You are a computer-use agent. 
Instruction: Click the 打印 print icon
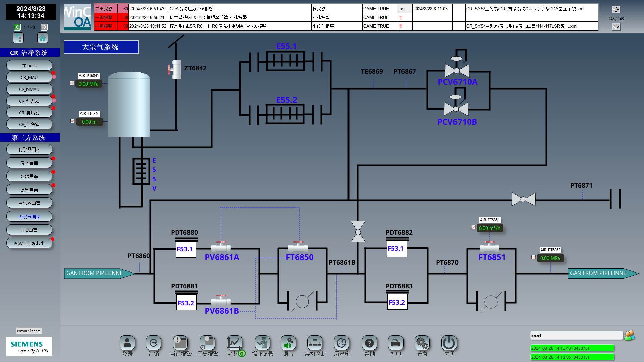coord(396,343)
